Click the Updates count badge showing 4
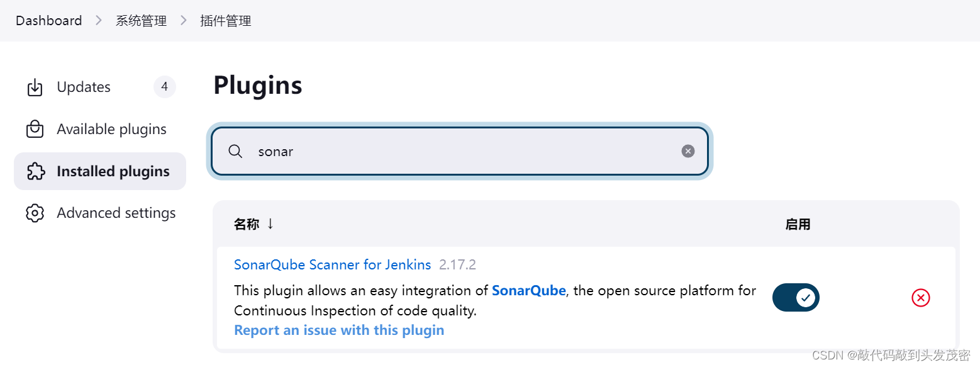This screenshot has width=980, height=367. click(164, 87)
